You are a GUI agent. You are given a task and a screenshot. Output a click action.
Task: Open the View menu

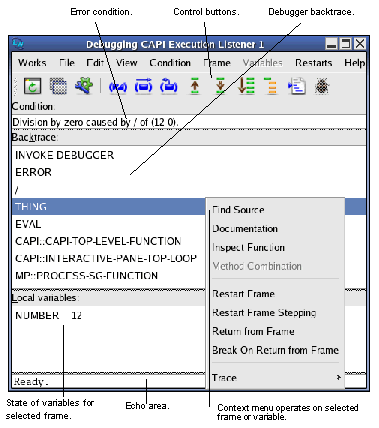coord(126,63)
